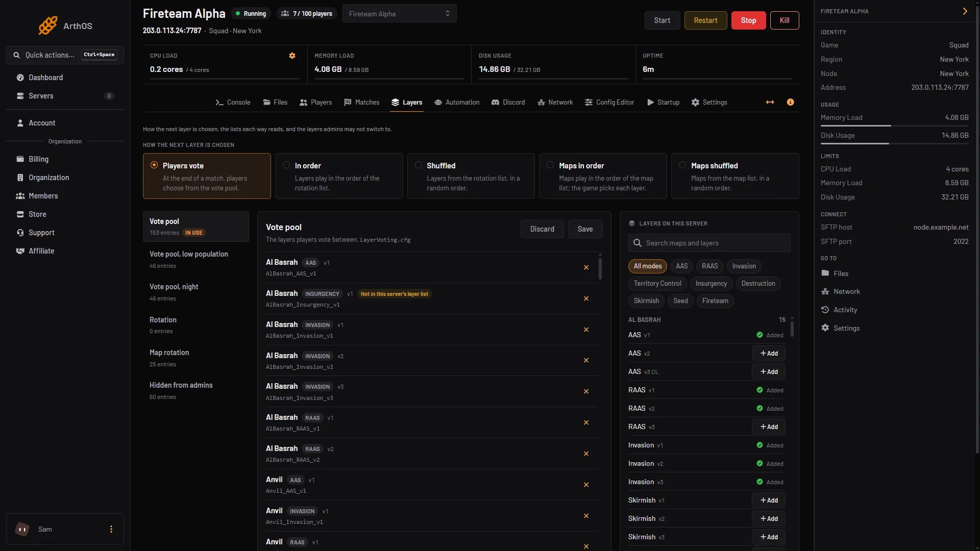Select the In order option
This screenshot has width=980, height=551.
[339, 176]
